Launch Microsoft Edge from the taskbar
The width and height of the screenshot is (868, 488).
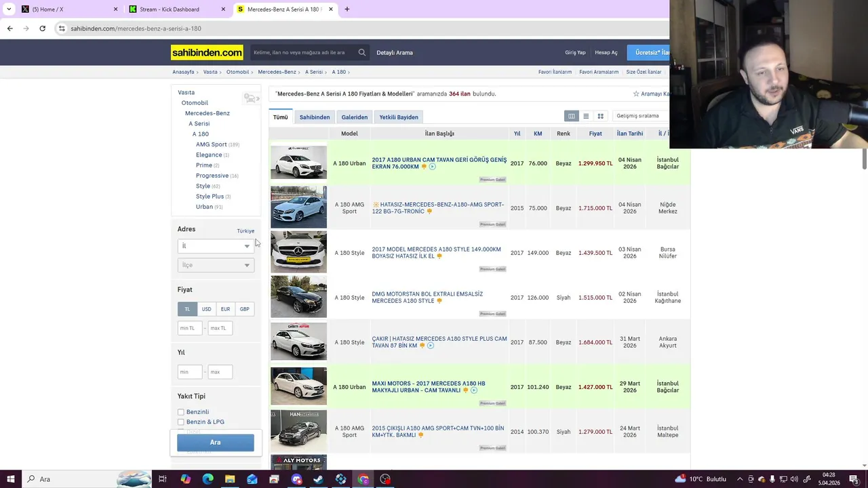[x=208, y=479]
